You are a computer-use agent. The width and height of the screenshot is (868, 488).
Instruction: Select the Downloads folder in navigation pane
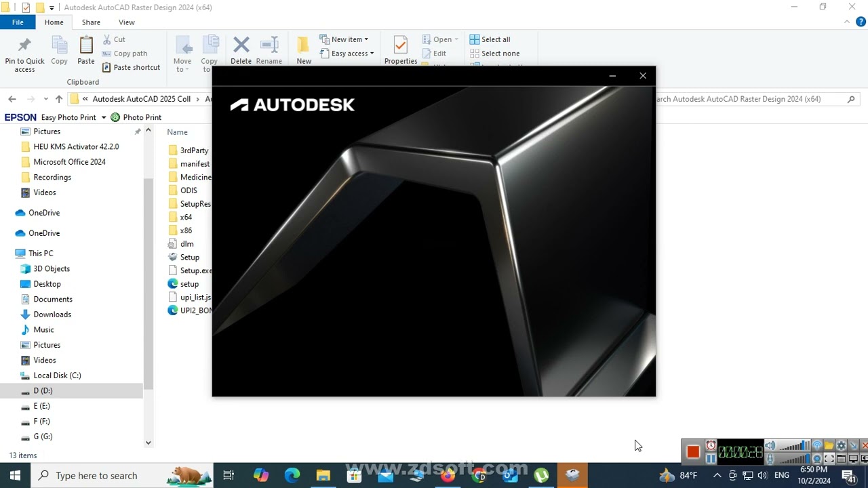[x=52, y=314]
